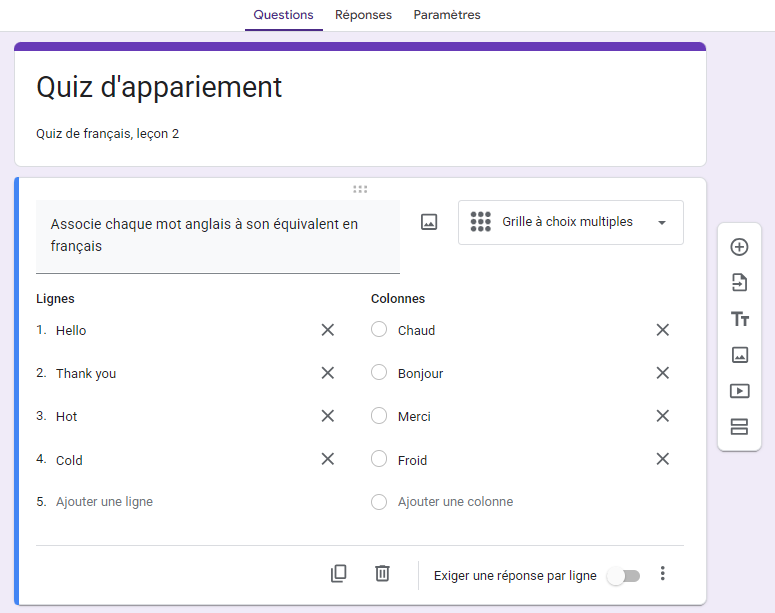Click the radio button beside Chaud
This screenshot has height=613, width=775.
point(379,330)
